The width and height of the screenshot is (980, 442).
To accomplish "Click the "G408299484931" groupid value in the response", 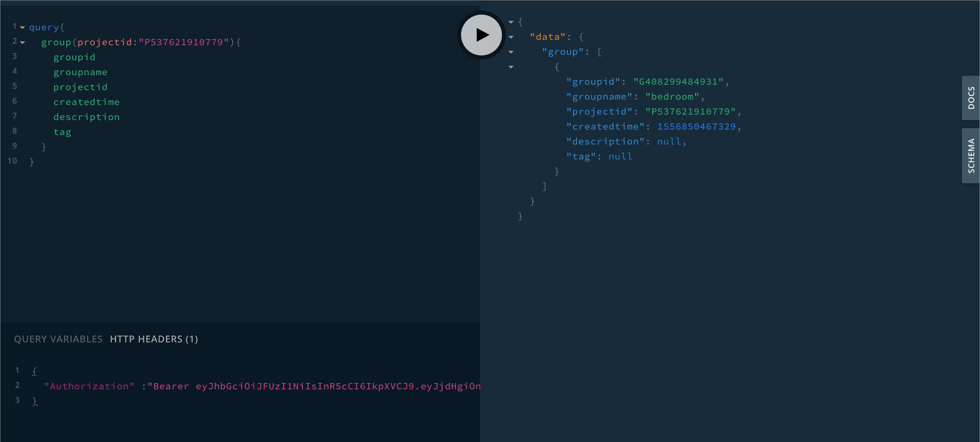I will click(678, 82).
